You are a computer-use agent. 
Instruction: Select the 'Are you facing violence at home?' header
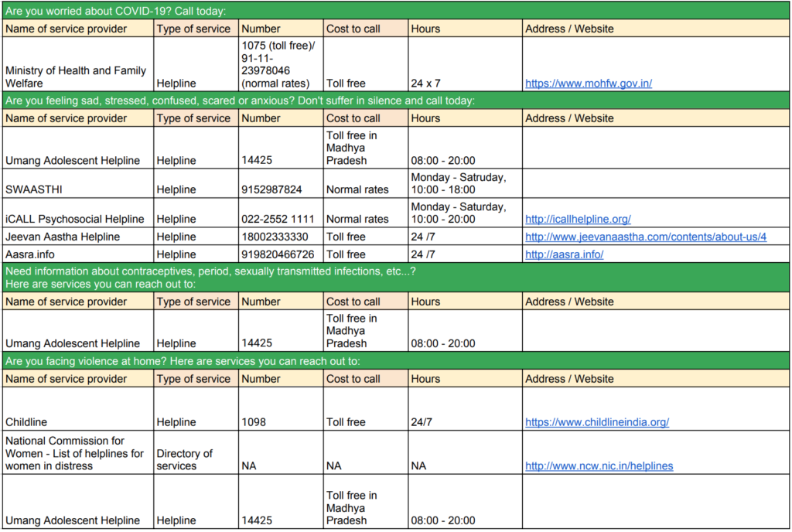coord(396,361)
